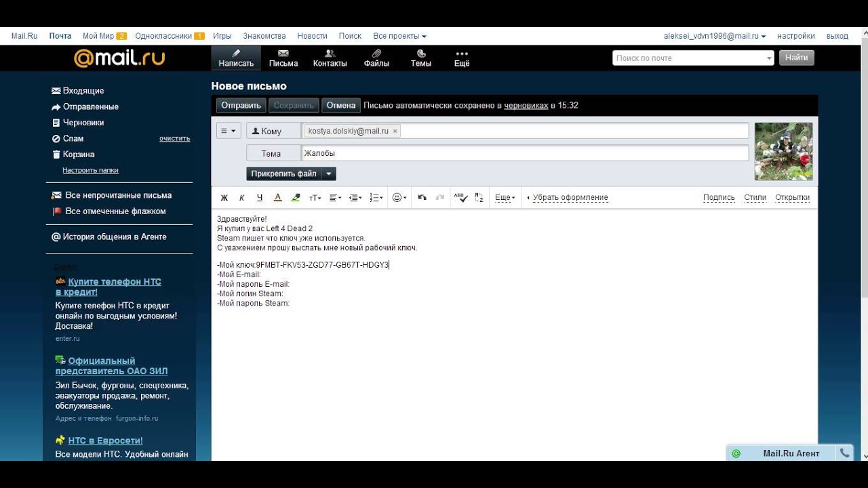Open Знакомства in top navigation
This screenshot has height=488, width=868.
coord(264,36)
